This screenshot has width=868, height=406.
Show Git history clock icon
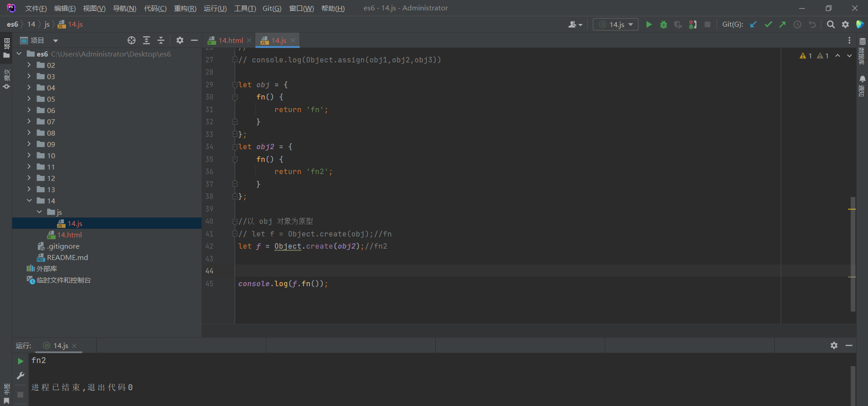(797, 24)
